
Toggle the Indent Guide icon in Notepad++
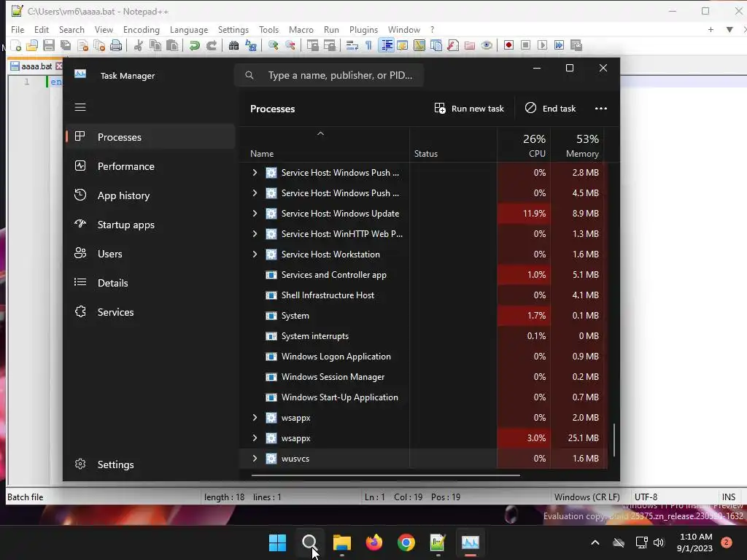click(386, 46)
